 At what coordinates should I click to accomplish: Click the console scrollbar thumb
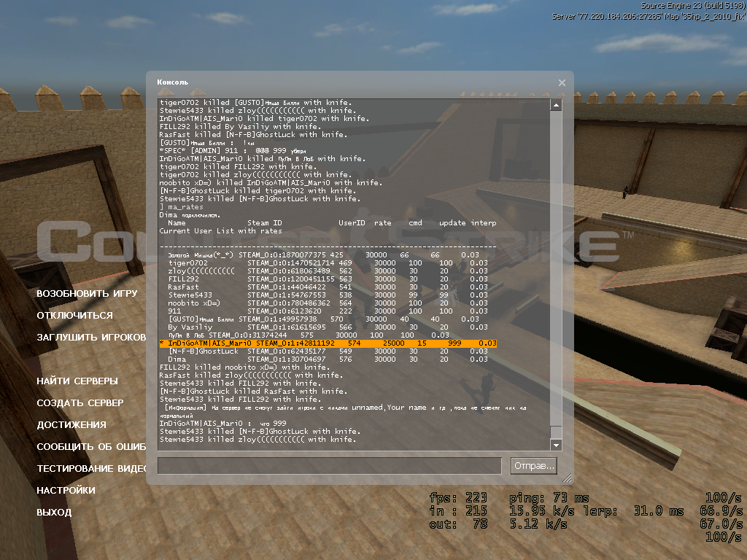click(555, 432)
